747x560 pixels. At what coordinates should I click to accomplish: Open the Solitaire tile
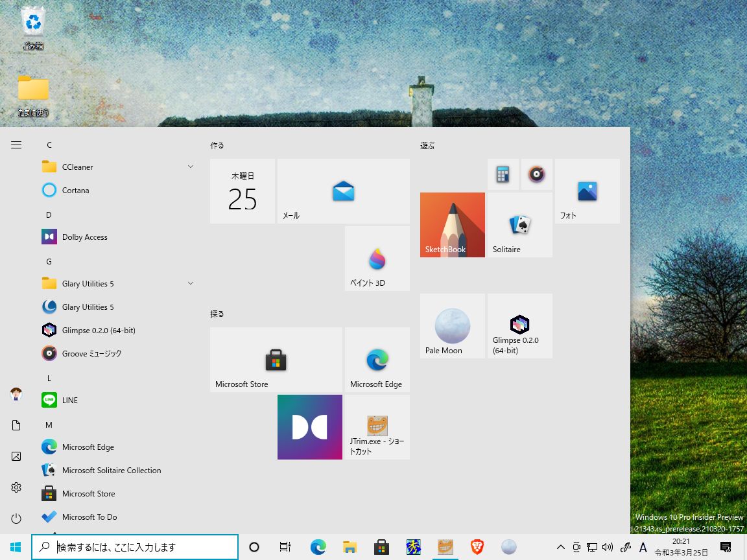[519, 224]
